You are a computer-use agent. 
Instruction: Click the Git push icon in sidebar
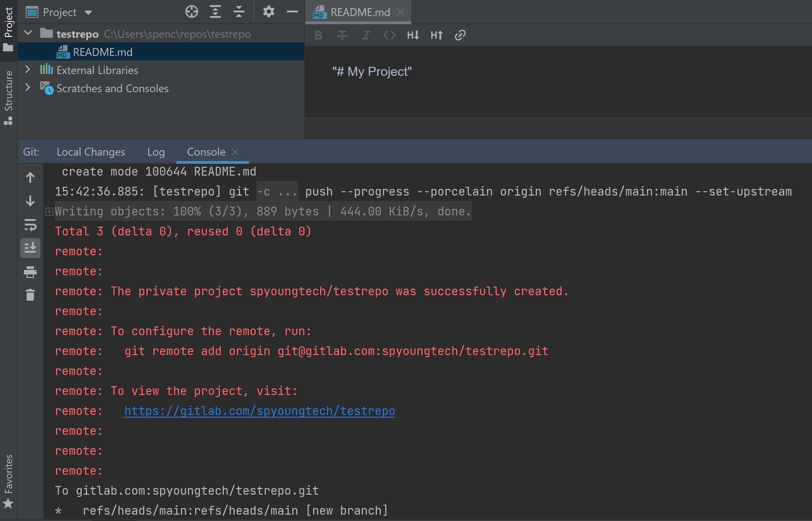pos(31,176)
